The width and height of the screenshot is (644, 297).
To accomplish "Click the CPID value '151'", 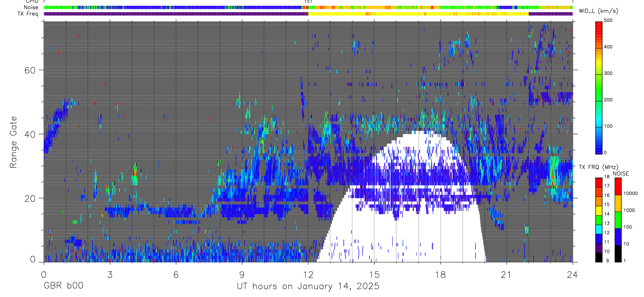I will (x=308, y=2).
